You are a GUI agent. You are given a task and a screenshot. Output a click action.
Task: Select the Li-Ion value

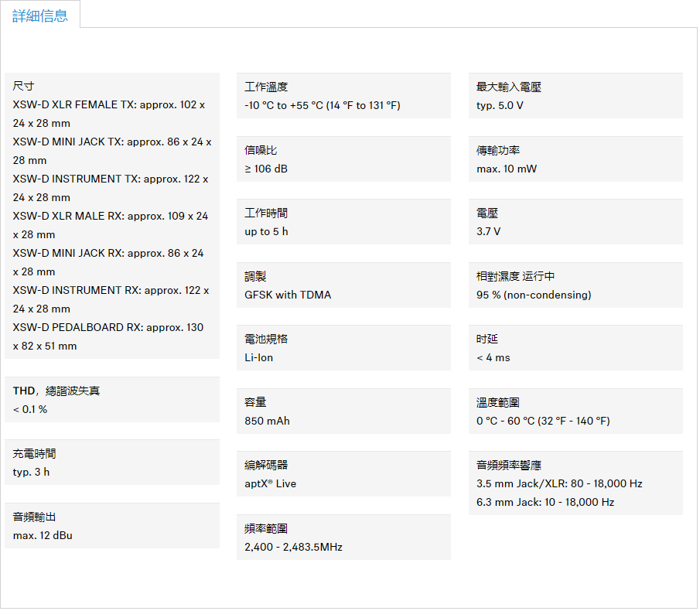click(x=259, y=358)
